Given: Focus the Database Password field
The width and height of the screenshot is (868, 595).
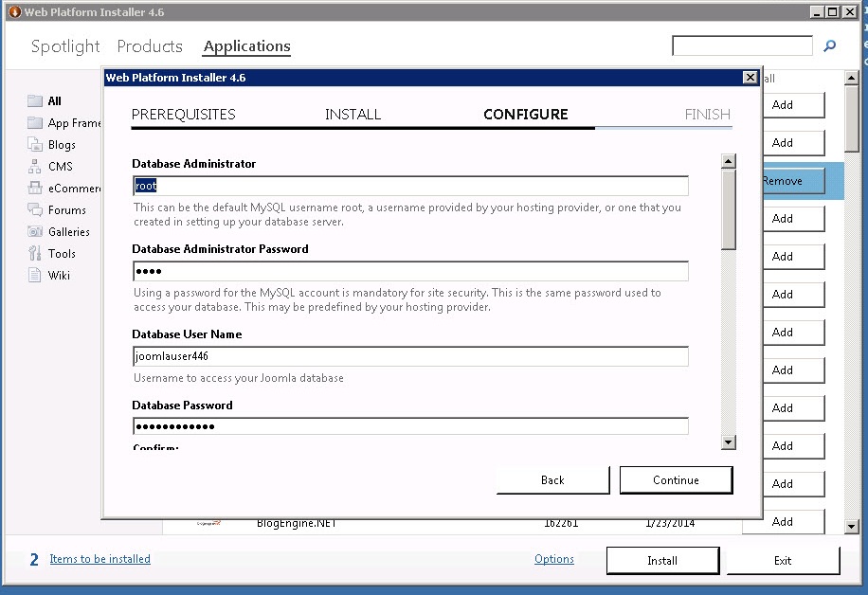Looking at the screenshot, I should [x=410, y=426].
